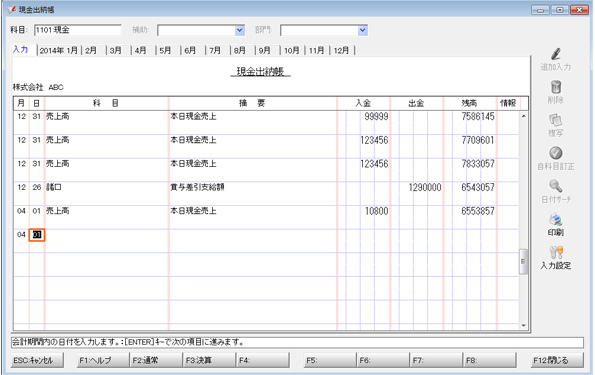The image size is (595, 375).
Task: Click the F4: button
Action: (263, 360)
